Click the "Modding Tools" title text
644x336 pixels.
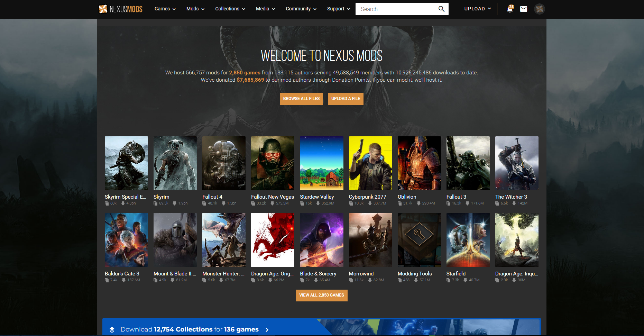pos(415,274)
